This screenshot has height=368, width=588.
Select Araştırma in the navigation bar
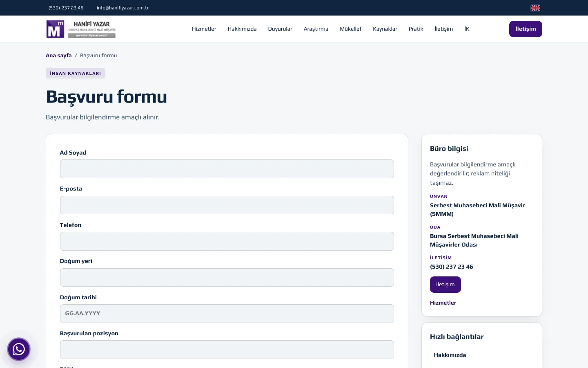(x=316, y=29)
